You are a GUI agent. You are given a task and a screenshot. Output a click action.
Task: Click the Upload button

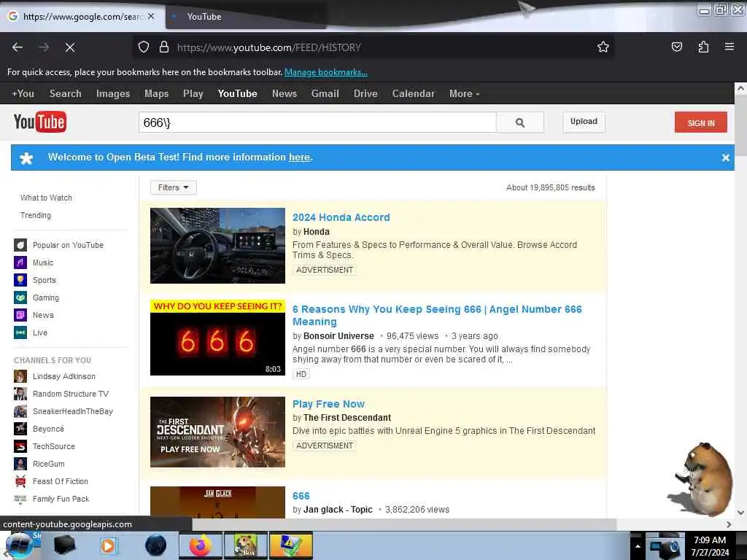pyautogui.click(x=584, y=122)
